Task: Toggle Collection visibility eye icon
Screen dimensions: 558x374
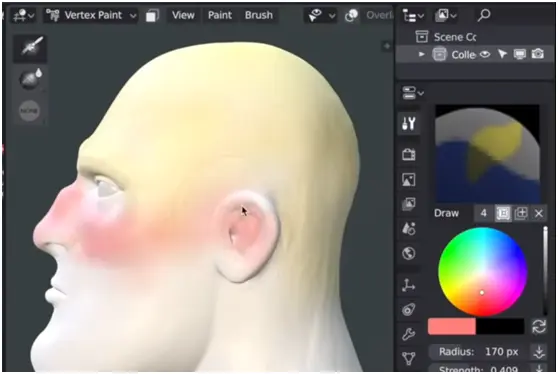Action: (485, 54)
